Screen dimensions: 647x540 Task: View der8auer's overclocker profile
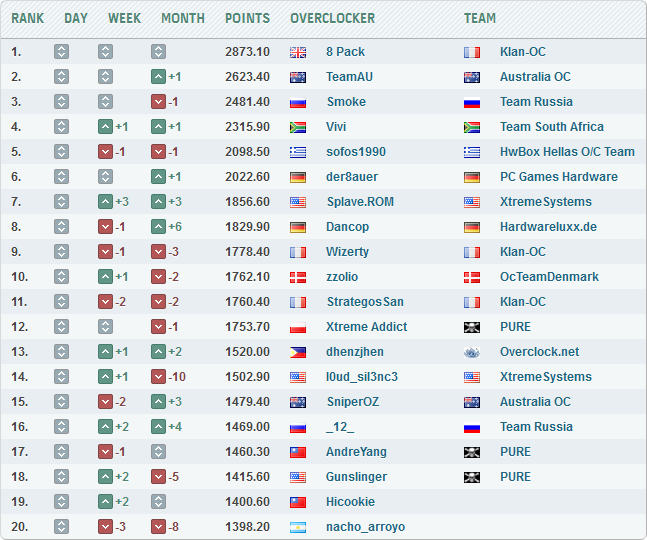[352, 177]
